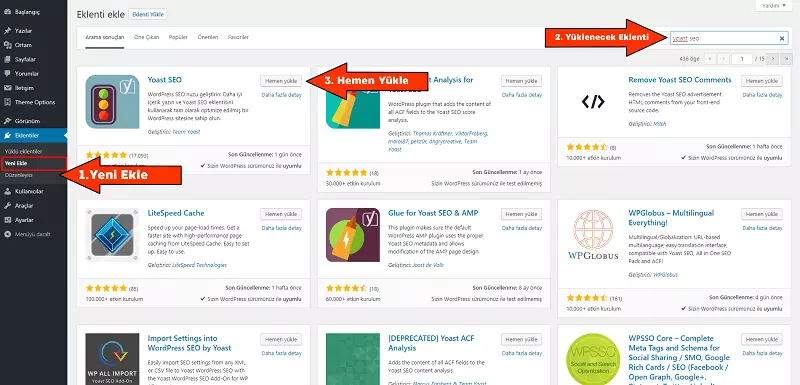
Task: Click the Eklentiler plug icon
Action: point(7,135)
